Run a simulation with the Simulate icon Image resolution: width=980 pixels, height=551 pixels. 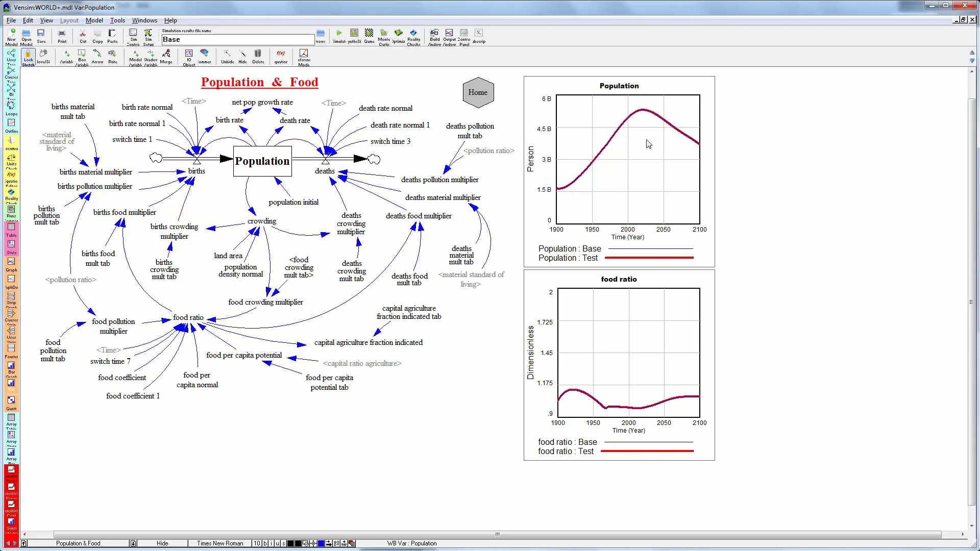[339, 36]
